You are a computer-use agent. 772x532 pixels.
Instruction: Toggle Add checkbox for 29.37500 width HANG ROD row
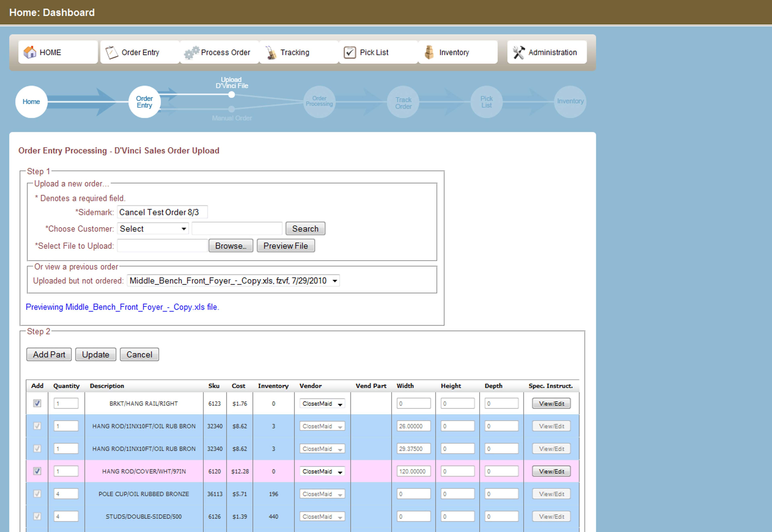tap(37, 449)
